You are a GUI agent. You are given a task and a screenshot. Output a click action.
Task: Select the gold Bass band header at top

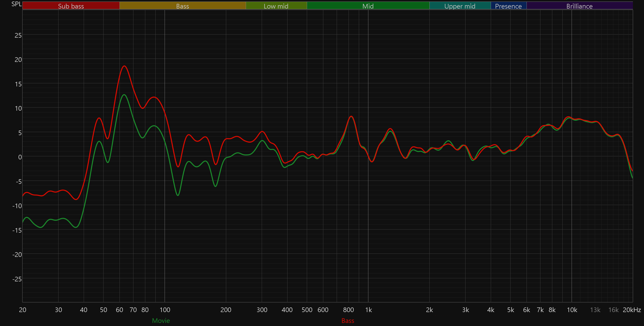pyautogui.click(x=182, y=6)
